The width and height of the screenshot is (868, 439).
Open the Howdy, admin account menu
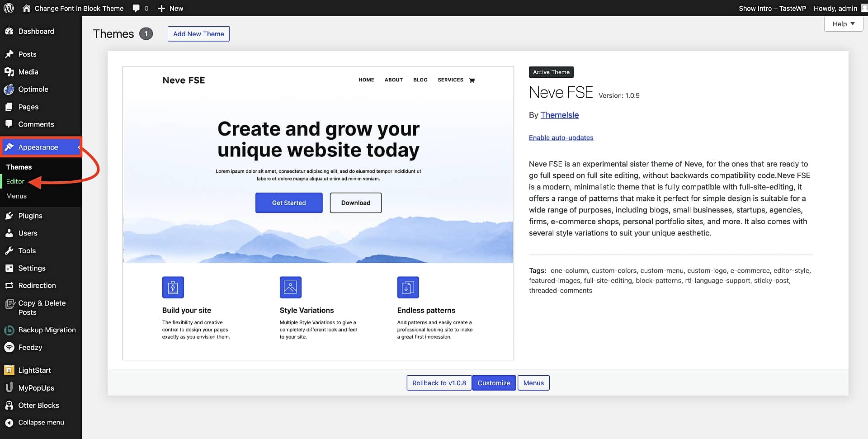(840, 8)
